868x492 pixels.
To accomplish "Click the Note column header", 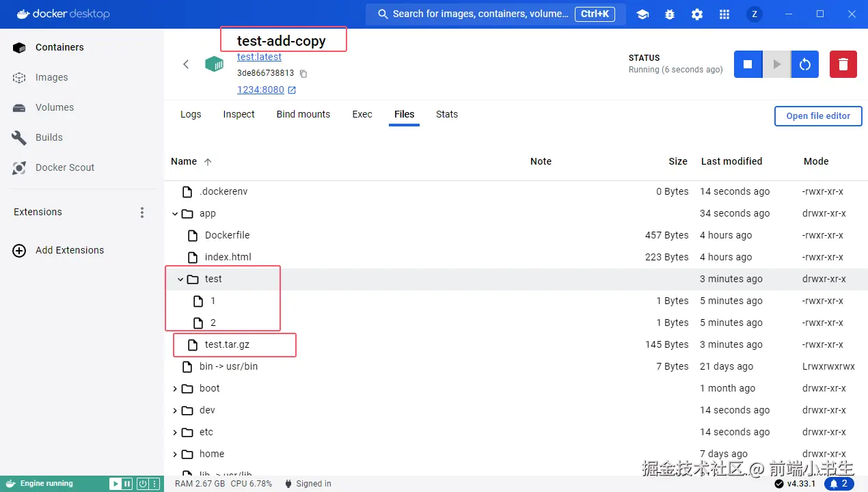I will 541,161.
